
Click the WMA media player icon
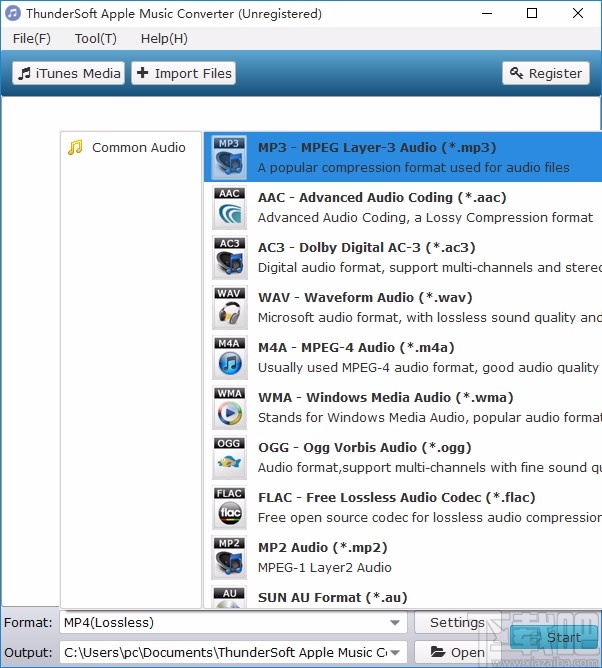tap(229, 407)
